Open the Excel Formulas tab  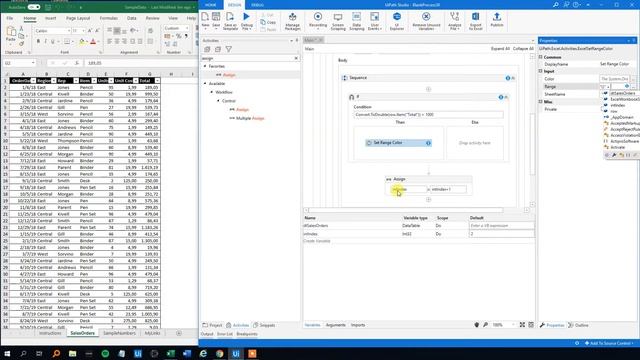pos(109,18)
